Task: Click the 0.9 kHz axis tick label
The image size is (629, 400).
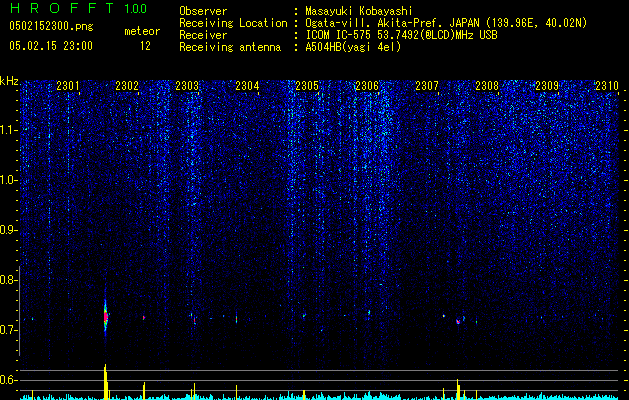Action: pos(8,230)
